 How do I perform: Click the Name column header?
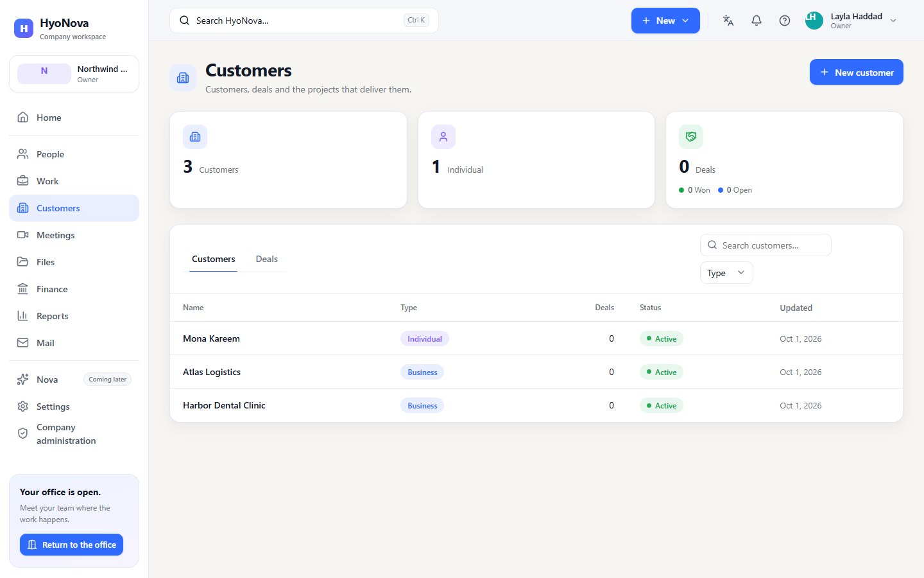[x=193, y=308]
